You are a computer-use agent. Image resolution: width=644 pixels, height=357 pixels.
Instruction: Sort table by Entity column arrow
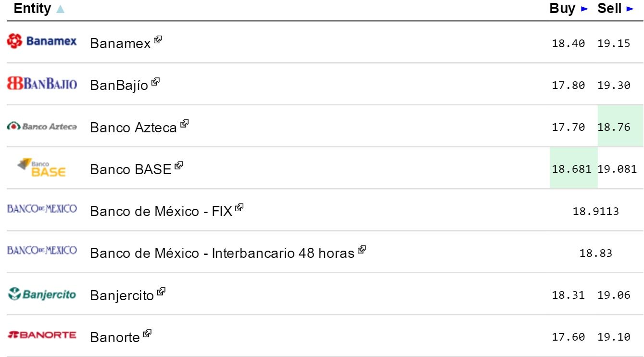60,9
